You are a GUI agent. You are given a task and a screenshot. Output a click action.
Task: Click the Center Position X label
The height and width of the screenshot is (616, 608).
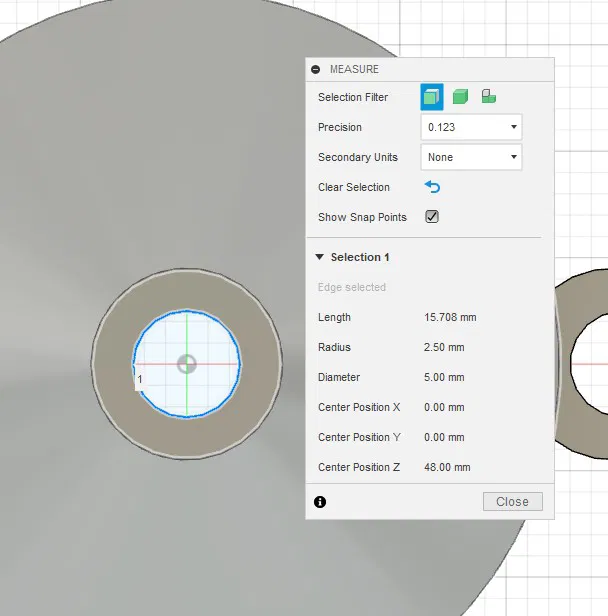pos(359,407)
